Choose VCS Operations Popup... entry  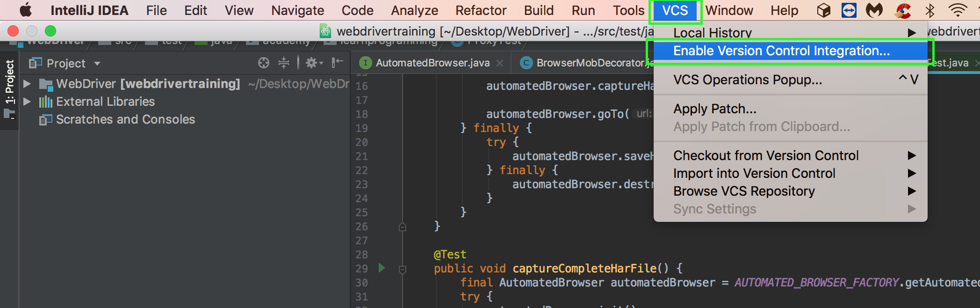pos(747,80)
